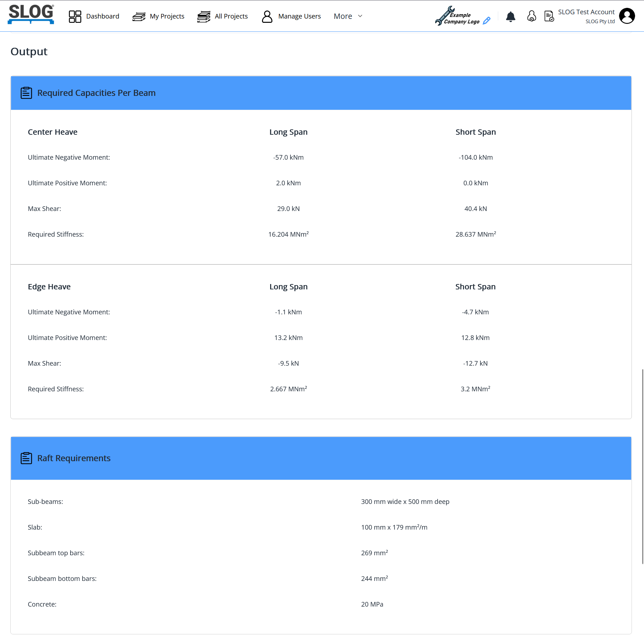Expand the More dropdown menu

pos(343,16)
